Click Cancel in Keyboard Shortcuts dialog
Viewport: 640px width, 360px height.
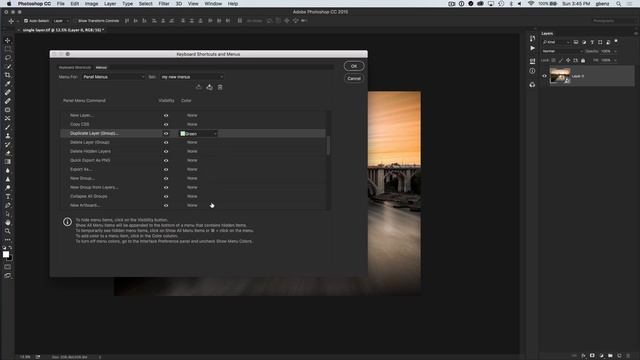coord(354,78)
